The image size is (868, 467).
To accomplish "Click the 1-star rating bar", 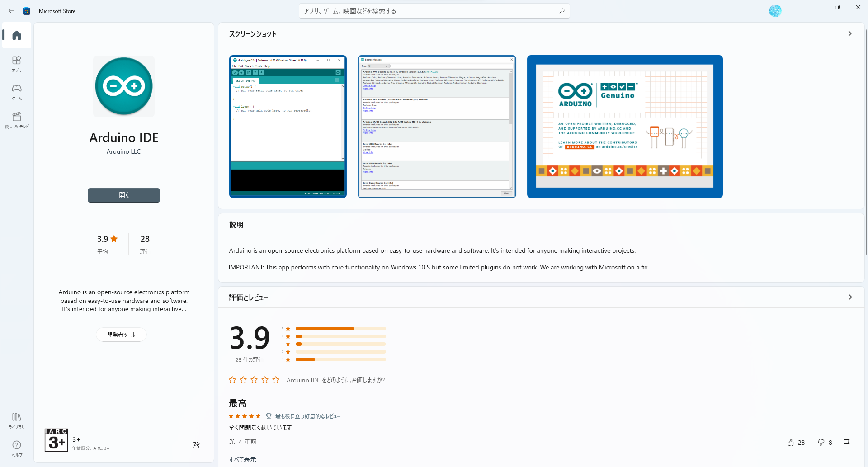I will [341, 359].
